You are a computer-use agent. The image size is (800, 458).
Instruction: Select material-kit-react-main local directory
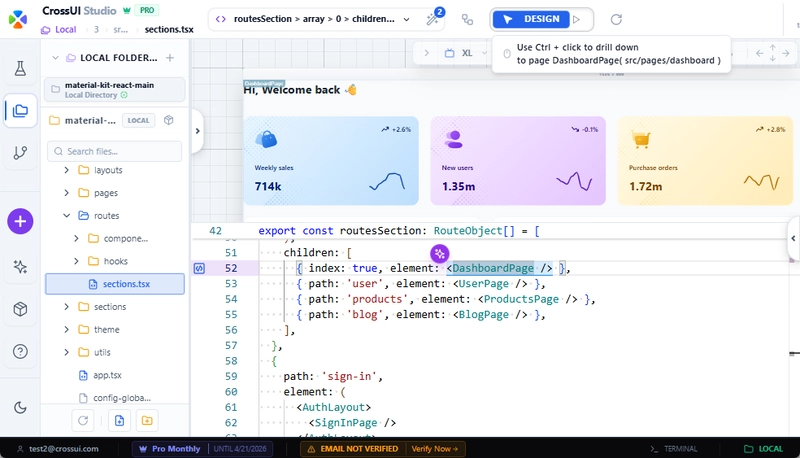[115, 90]
